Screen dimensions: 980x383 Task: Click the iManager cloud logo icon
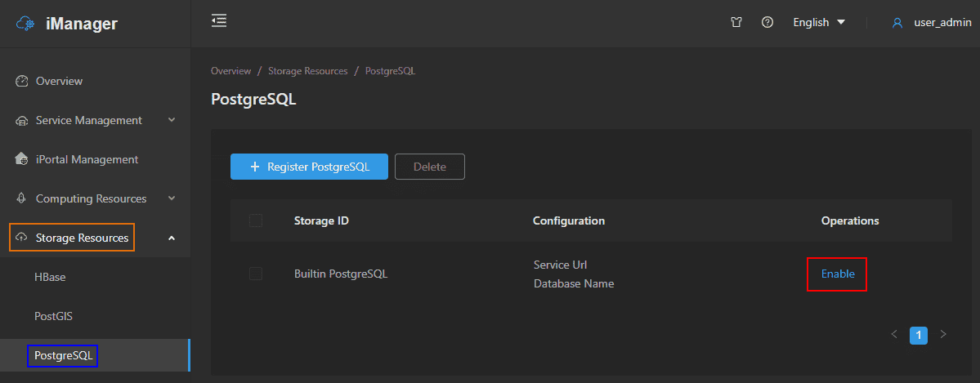tap(25, 24)
